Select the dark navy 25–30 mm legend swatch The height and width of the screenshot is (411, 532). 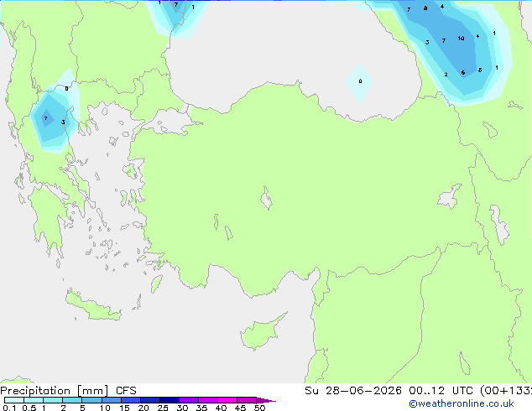(x=169, y=400)
